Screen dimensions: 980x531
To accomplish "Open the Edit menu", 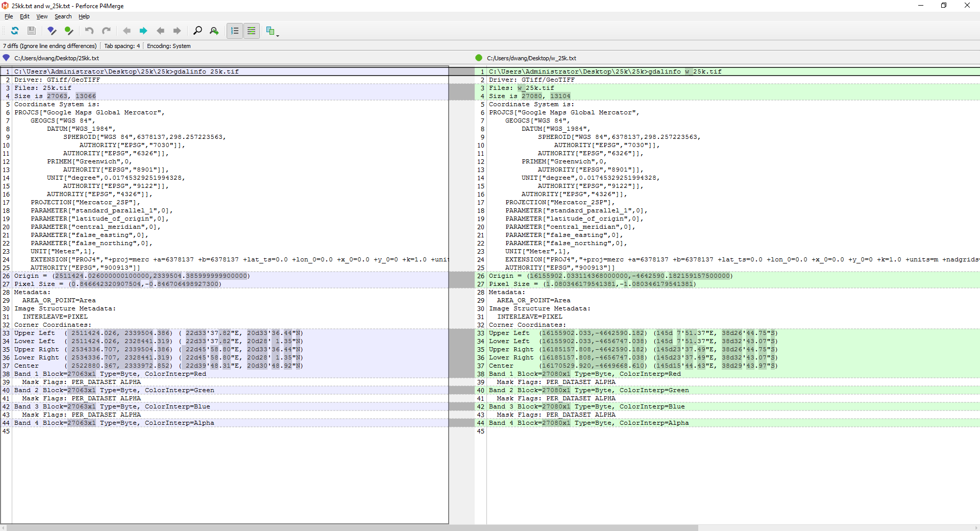I will click(24, 16).
